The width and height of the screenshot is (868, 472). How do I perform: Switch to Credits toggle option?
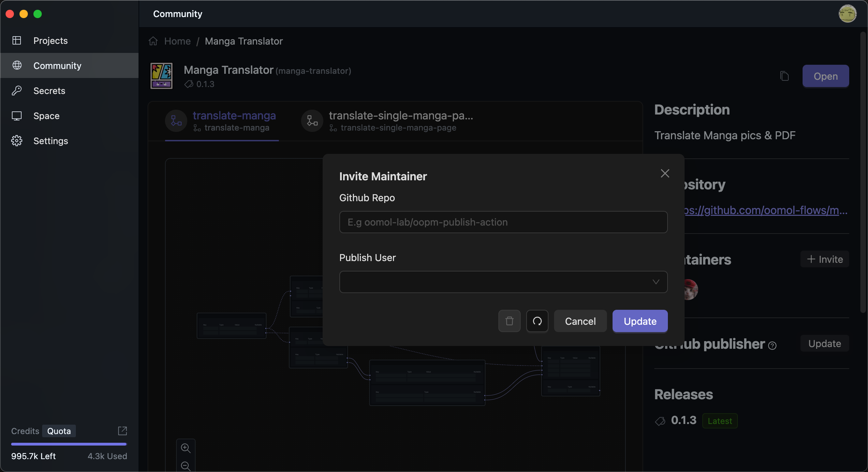25,431
